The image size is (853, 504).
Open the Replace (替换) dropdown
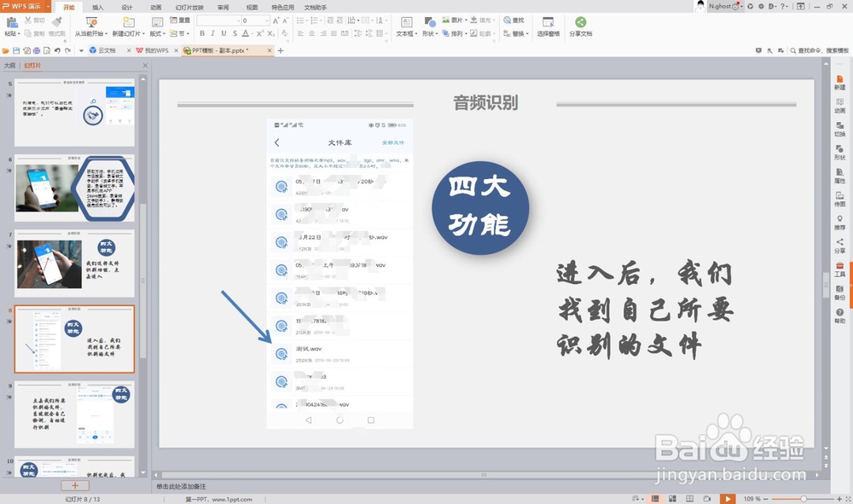click(516, 34)
